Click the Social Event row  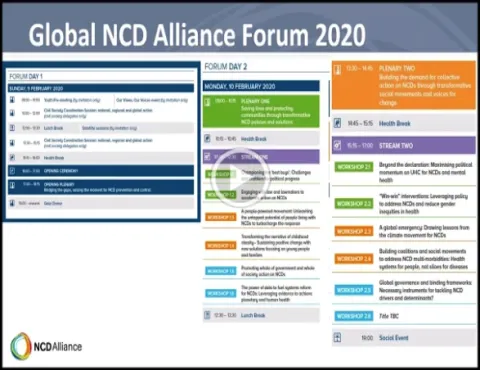click(x=404, y=338)
